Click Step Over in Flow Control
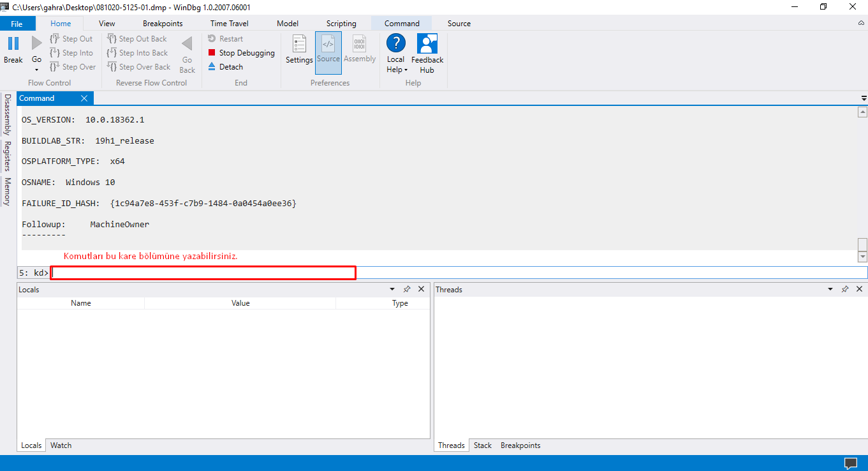 72,67
